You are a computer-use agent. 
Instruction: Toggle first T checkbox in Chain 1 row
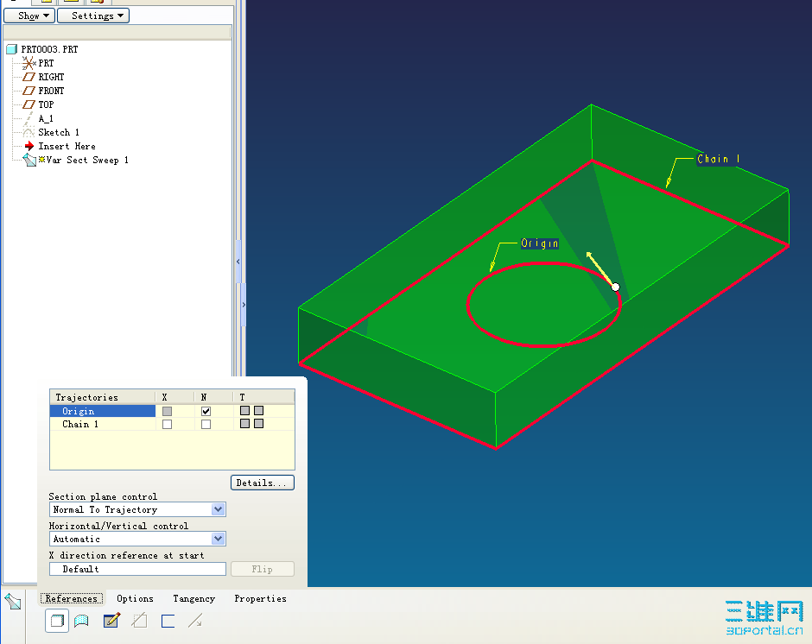(x=245, y=424)
